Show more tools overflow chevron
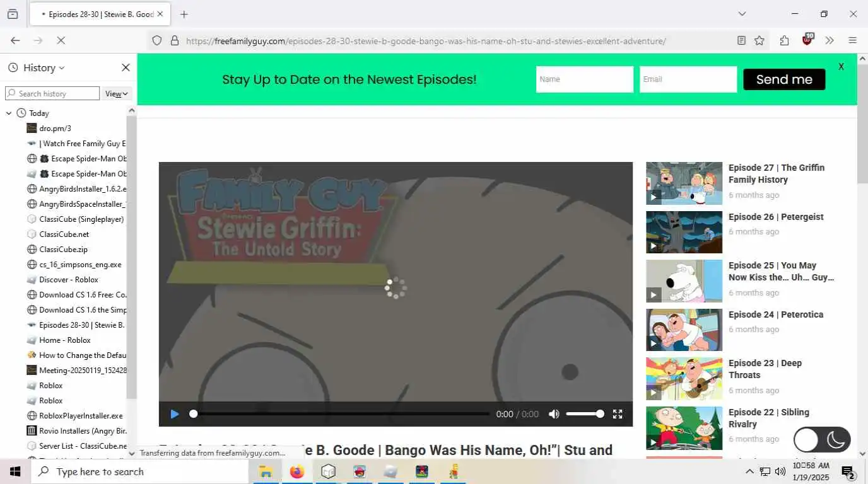 tap(830, 40)
